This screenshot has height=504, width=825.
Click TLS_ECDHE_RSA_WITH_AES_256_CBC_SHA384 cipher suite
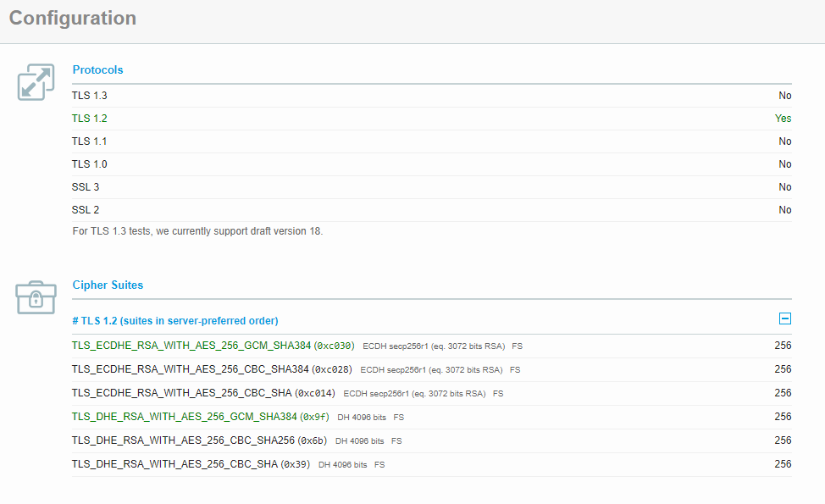(x=191, y=369)
